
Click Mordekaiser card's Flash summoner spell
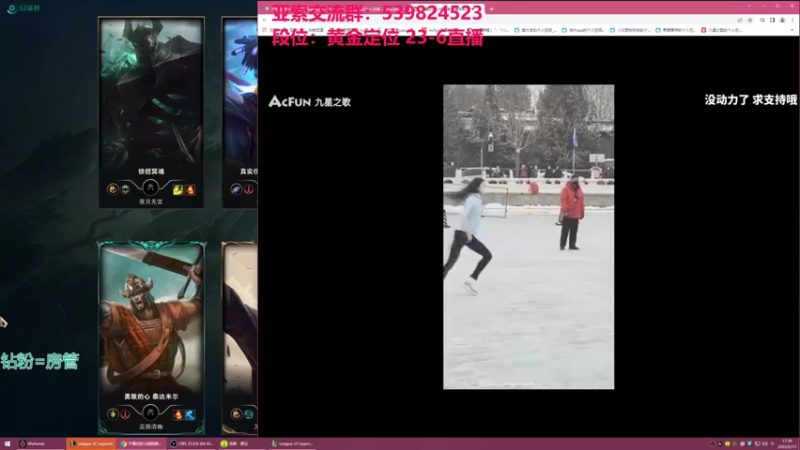pos(178,190)
